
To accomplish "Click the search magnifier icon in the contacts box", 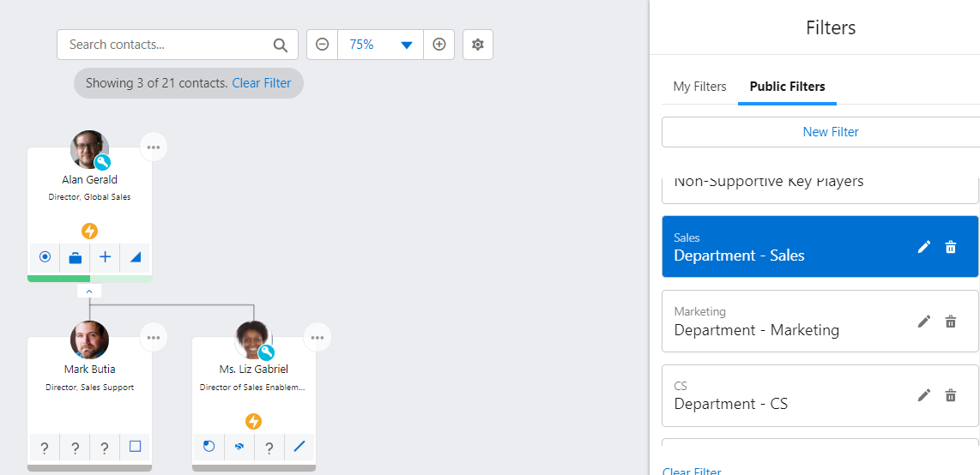I will tap(280, 45).
